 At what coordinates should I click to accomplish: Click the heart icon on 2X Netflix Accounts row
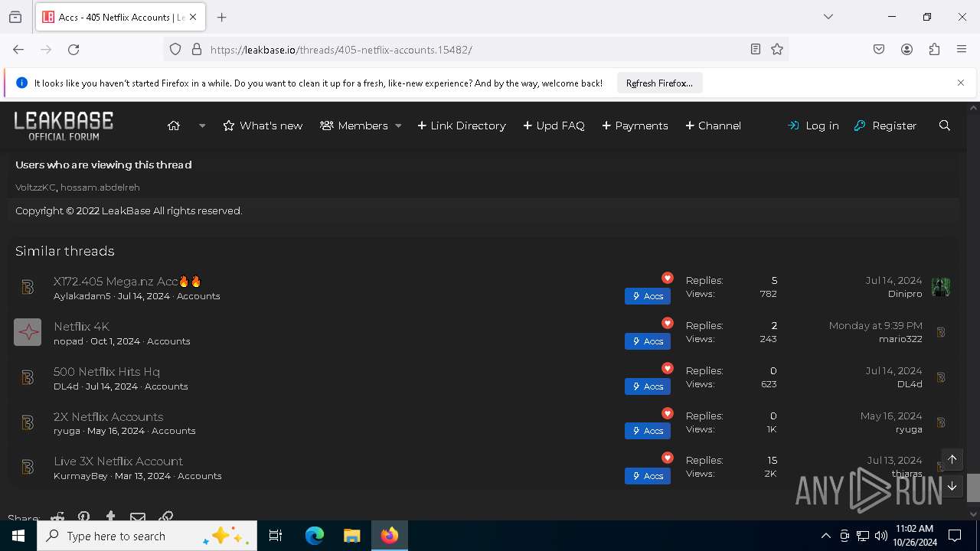point(668,413)
